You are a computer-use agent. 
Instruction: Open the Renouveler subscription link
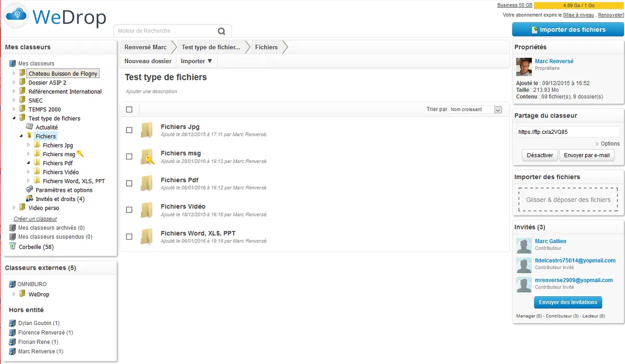pyautogui.click(x=609, y=15)
